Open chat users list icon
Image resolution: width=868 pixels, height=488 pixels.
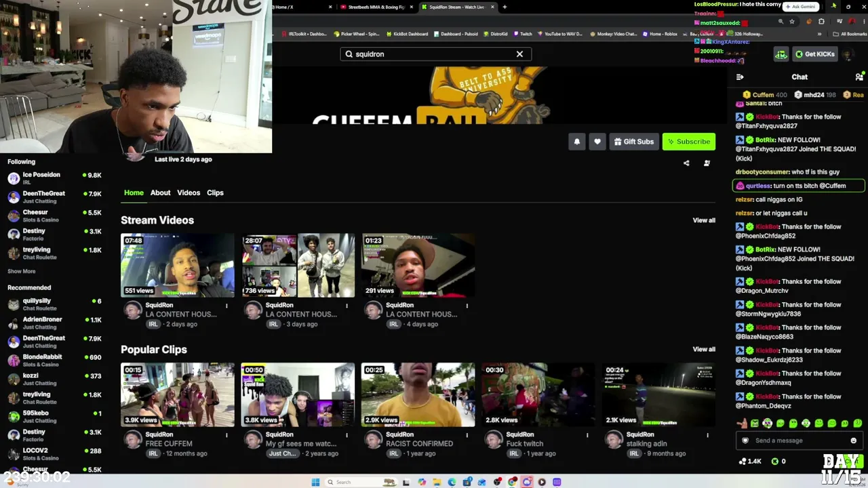pos(859,77)
